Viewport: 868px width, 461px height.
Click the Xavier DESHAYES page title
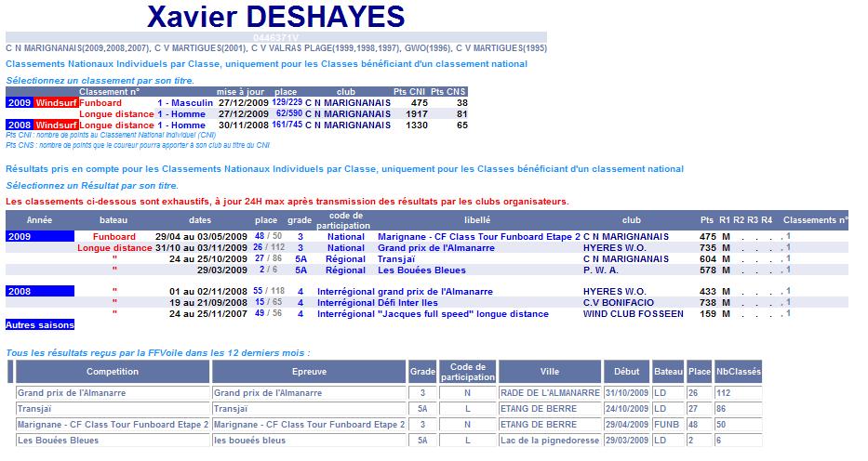[x=276, y=16]
